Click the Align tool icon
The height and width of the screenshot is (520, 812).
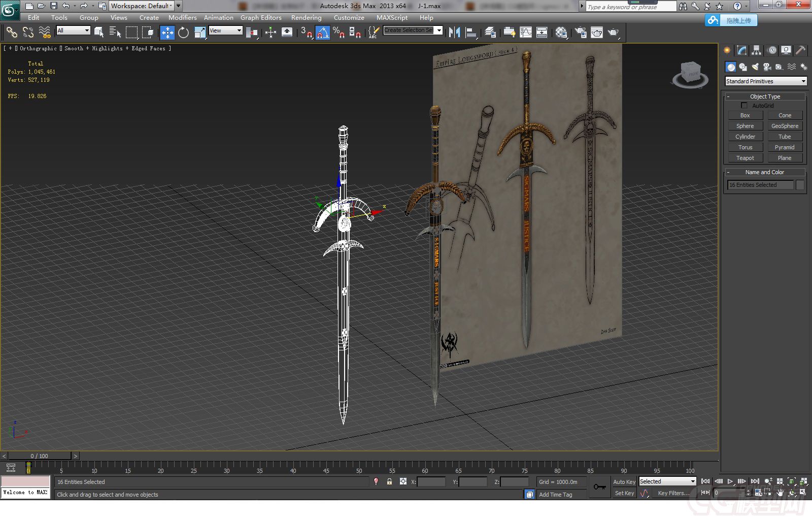coord(471,32)
